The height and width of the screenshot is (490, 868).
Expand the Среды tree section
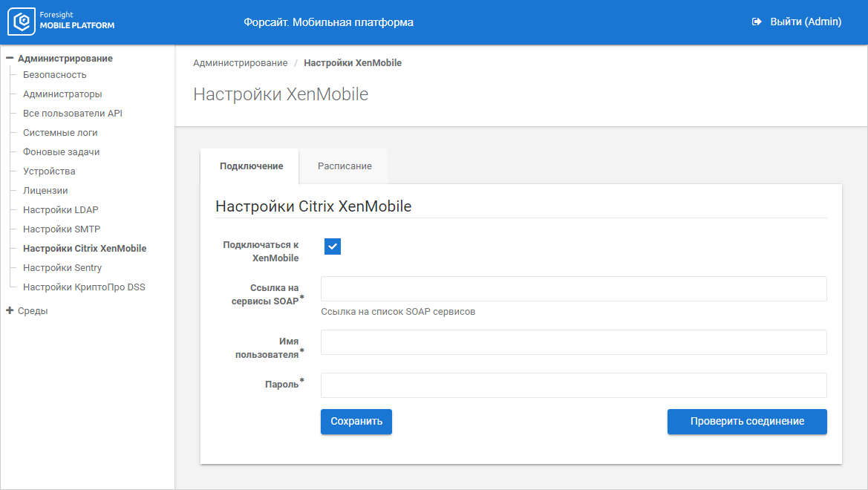[10, 311]
